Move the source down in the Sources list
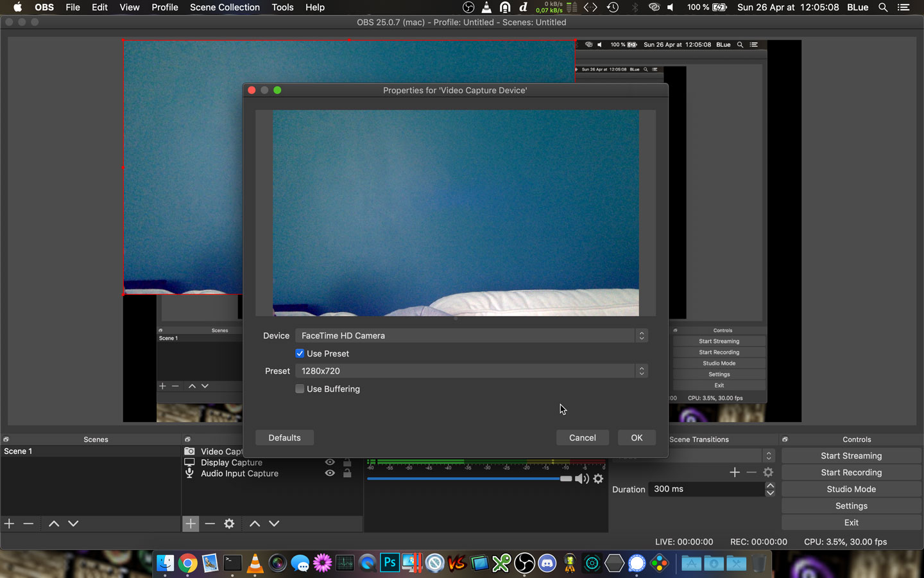The height and width of the screenshot is (578, 924). coord(274,523)
